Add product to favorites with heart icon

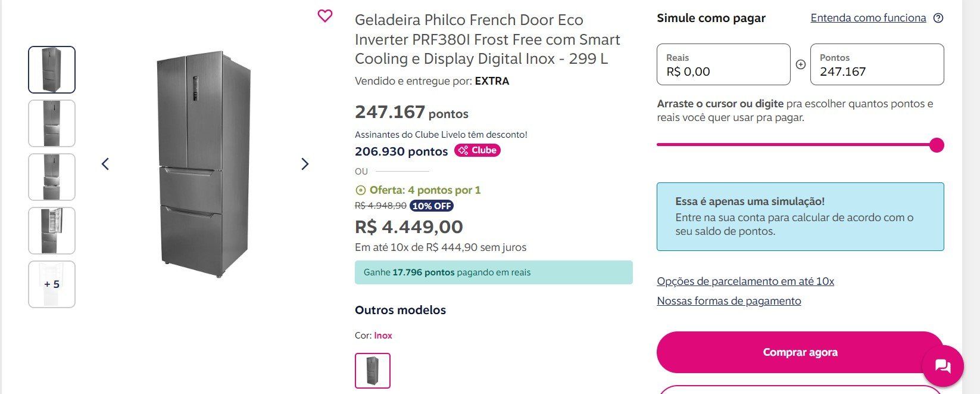[325, 16]
